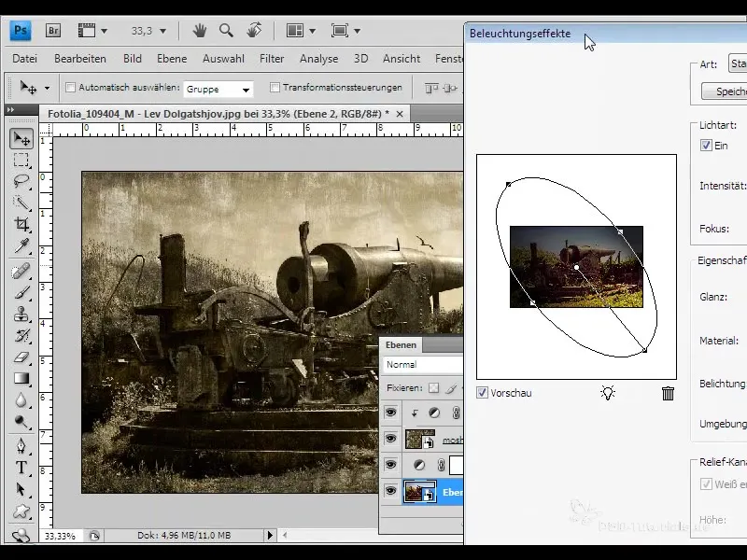Image resolution: width=747 pixels, height=560 pixels.
Task: Hide the selected Ebene layer eye
Action: tap(390, 491)
